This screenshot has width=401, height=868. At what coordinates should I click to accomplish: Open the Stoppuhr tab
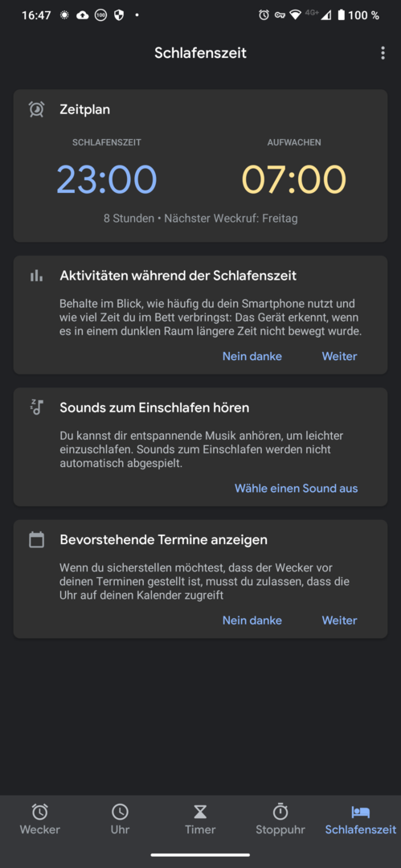(x=280, y=819)
